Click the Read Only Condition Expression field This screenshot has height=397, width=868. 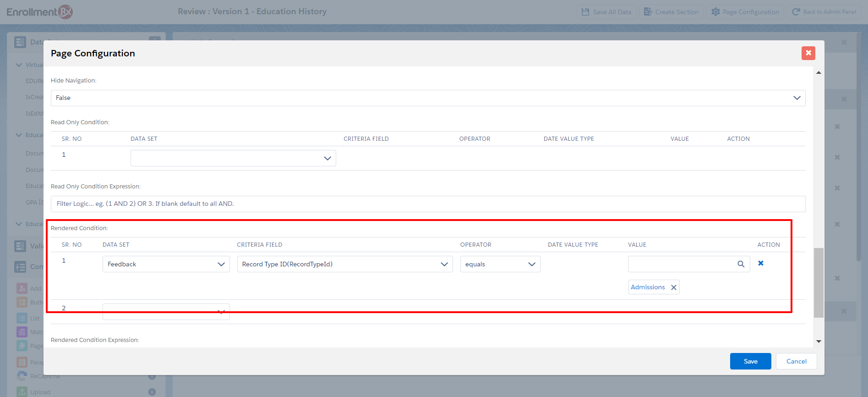click(428, 204)
